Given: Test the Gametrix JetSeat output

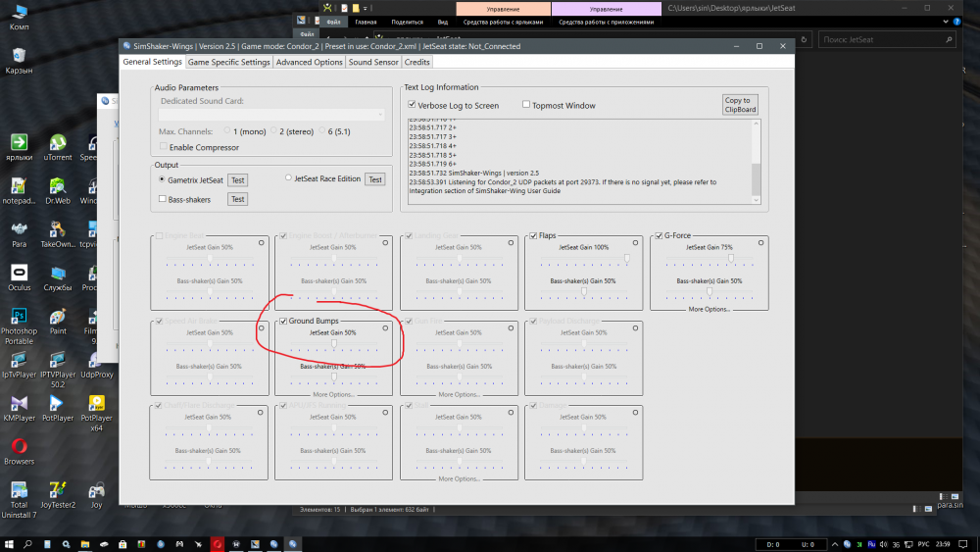Looking at the screenshot, I should (x=237, y=180).
